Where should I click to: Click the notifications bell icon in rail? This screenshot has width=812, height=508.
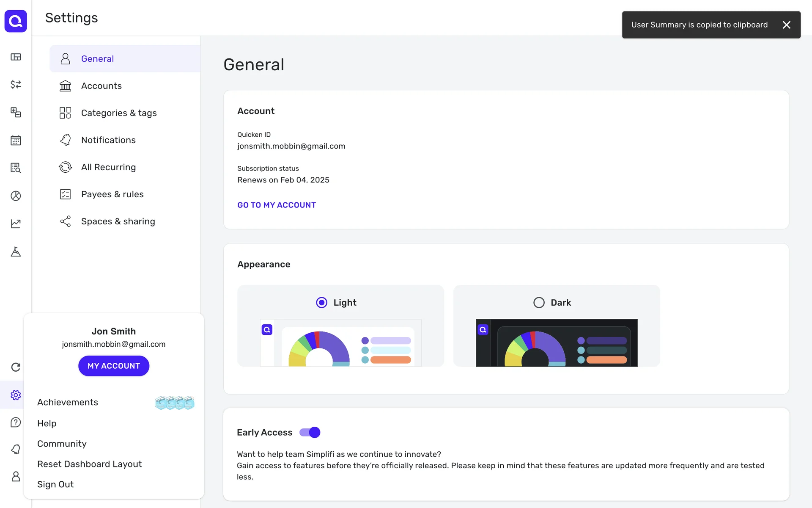[x=16, y=449]
